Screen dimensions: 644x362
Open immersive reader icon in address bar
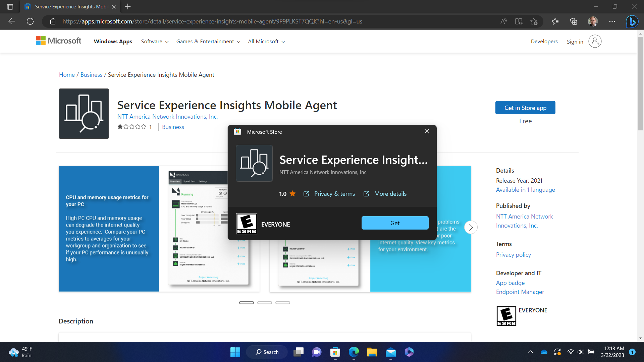519,21
